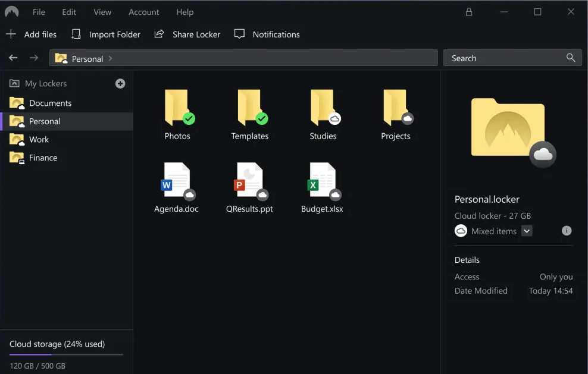Screen dimensions: 588x374
Task: Select the Work locker in sidebar
Action: tap(39, 139)
